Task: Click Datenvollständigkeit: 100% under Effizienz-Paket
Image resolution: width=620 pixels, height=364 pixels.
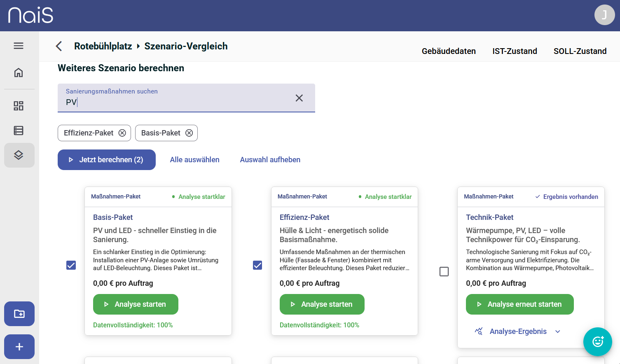Action: point(320,325)
